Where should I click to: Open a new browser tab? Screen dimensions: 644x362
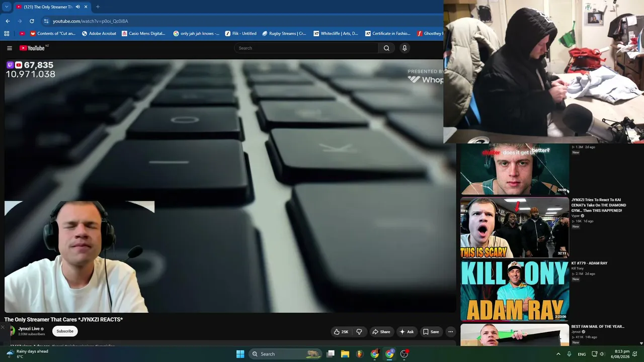[x=98, y=7]
